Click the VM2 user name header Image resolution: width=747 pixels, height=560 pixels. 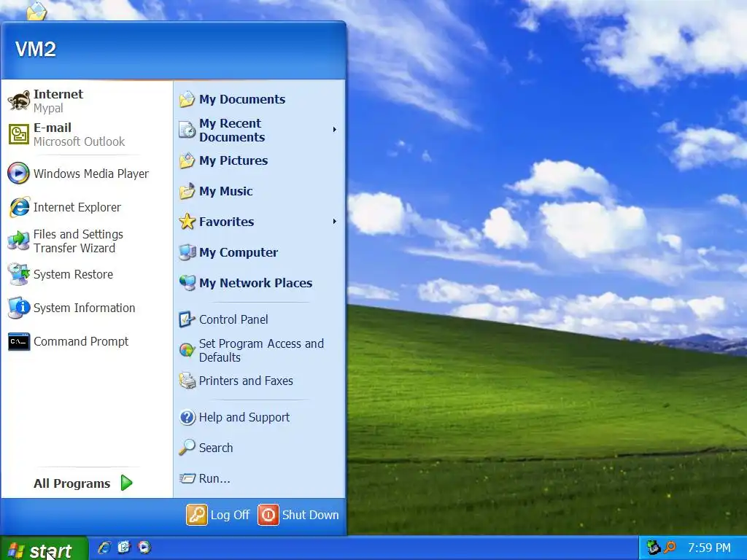[x=36, y=49]
